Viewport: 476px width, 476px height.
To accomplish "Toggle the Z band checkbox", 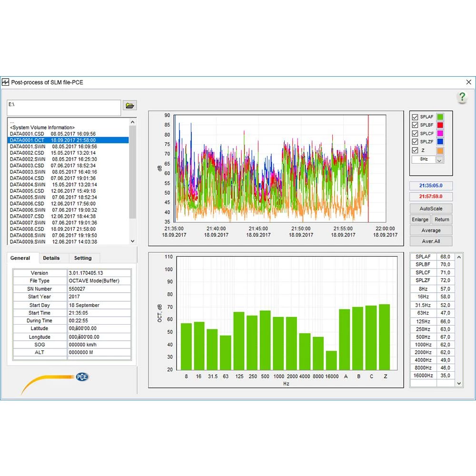I will coord(415,150).
